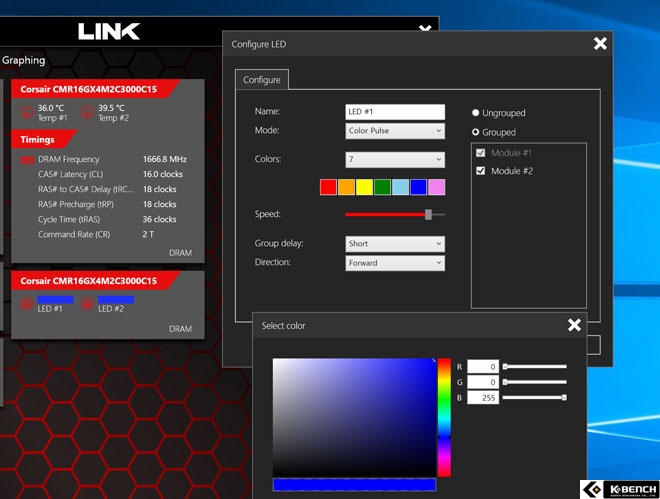Viewport: 660px width, 499px height.
Task: Click the upper Corsair CMR16GX4M2C3000C15 card header
Action: pos(95,89)
